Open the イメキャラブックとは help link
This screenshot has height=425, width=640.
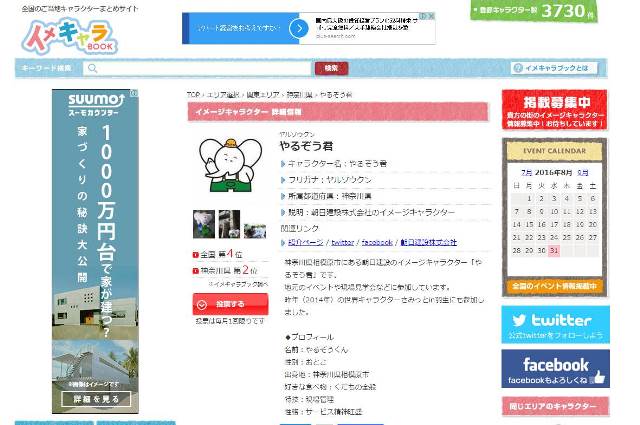click(x=554, y=68)
